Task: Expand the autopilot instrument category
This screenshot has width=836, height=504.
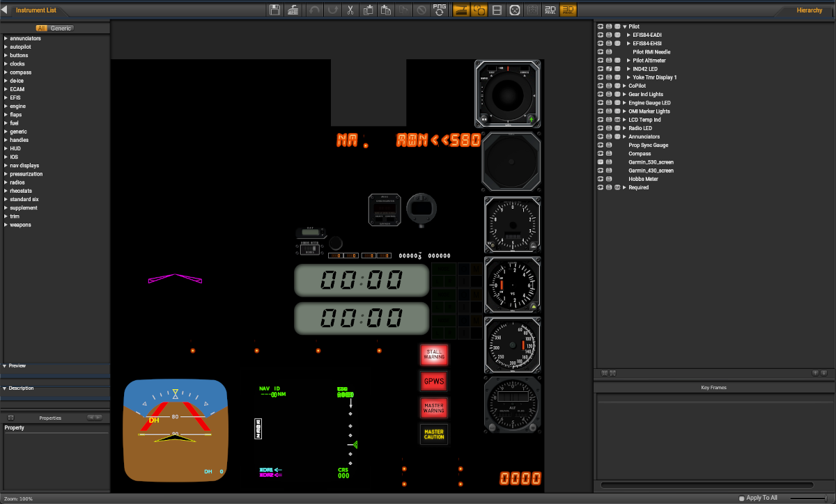Action: point(6,47)
